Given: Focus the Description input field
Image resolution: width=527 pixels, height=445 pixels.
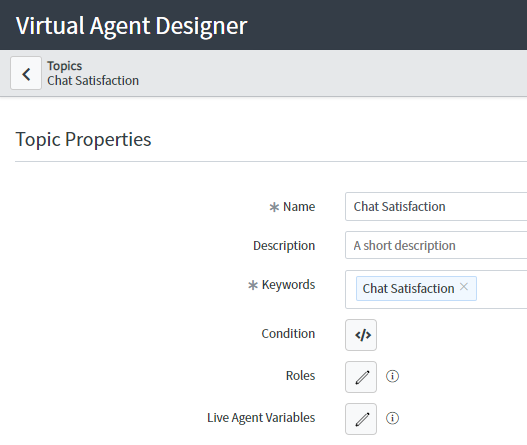Looking at the screenshot, I should coord(436,245).
